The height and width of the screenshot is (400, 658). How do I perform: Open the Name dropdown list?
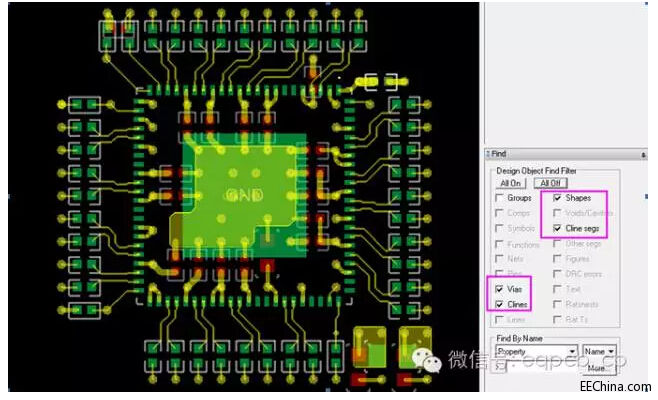point(611,352)
